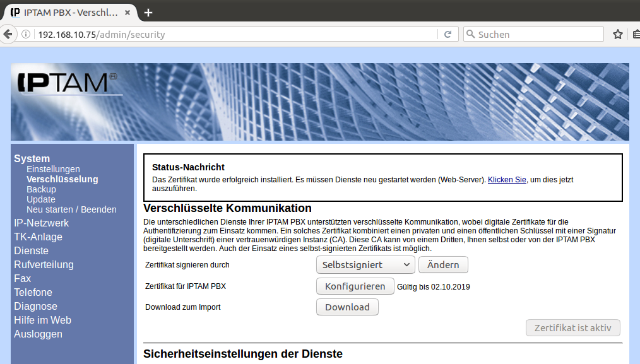Screen dimensions: 640x364
Task: Click the Ändern button
Action: click(x=443, y=265)
